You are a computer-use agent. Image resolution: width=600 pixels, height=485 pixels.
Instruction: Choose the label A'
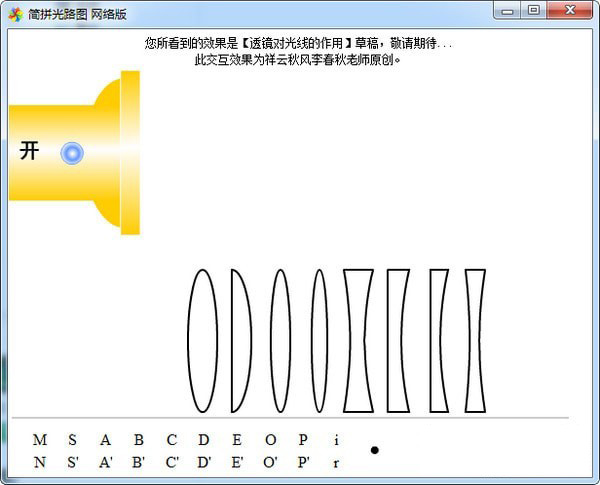[x=106, y=462]
